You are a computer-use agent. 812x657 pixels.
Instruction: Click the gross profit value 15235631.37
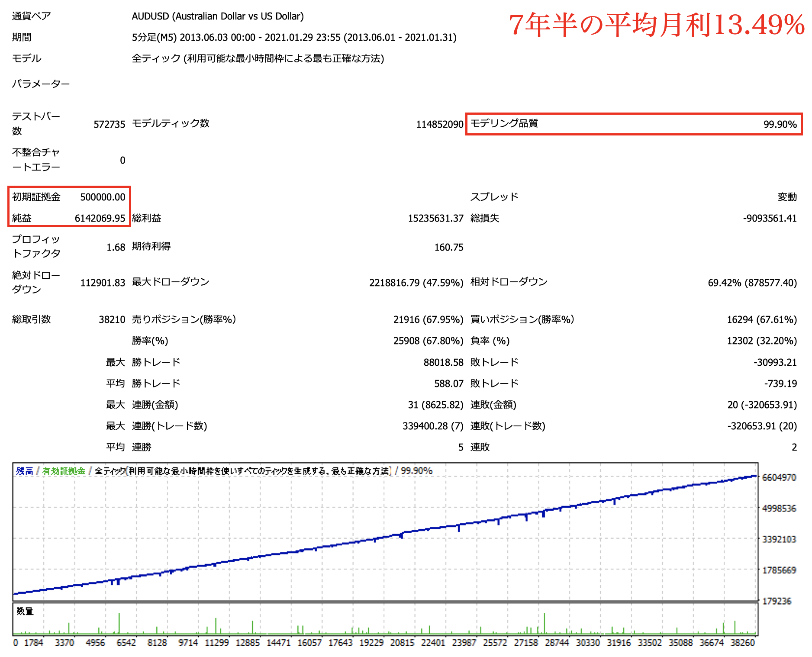click(435, 219)
